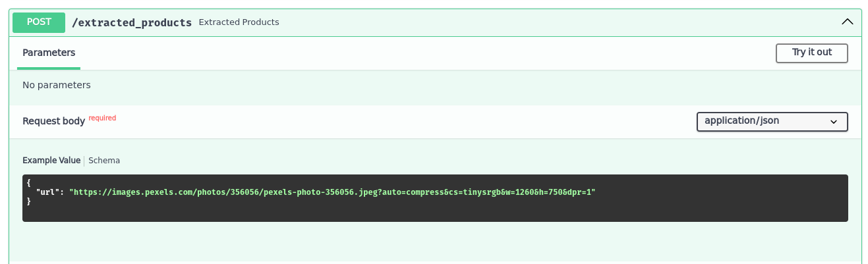Click the red required label
Image resolution: width=868 pixels, height=264 pixels.
tap(102, 119)
